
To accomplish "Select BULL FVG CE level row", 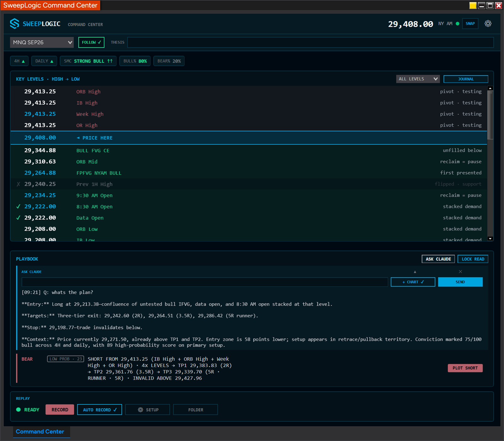I will [x=249, y=150].
